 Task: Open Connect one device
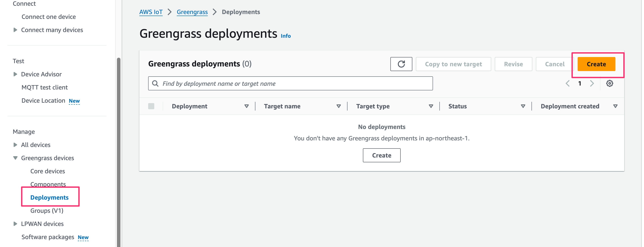49,17
